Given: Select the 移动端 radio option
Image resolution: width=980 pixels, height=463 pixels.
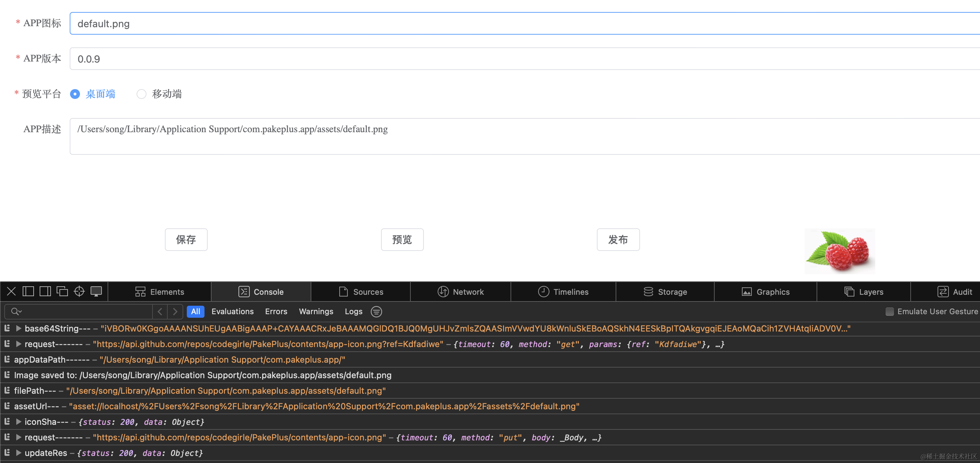Looking at the screenshot, I should coord(141,94).
